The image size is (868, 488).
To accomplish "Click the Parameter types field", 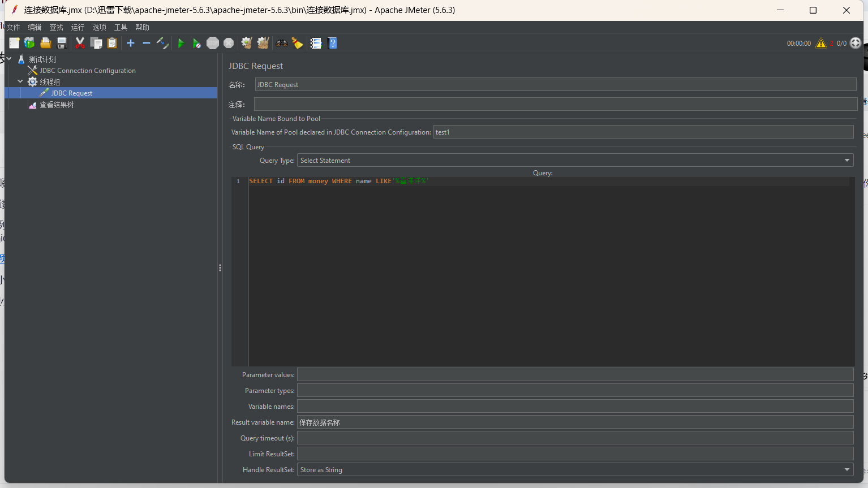I will point(575,390).
